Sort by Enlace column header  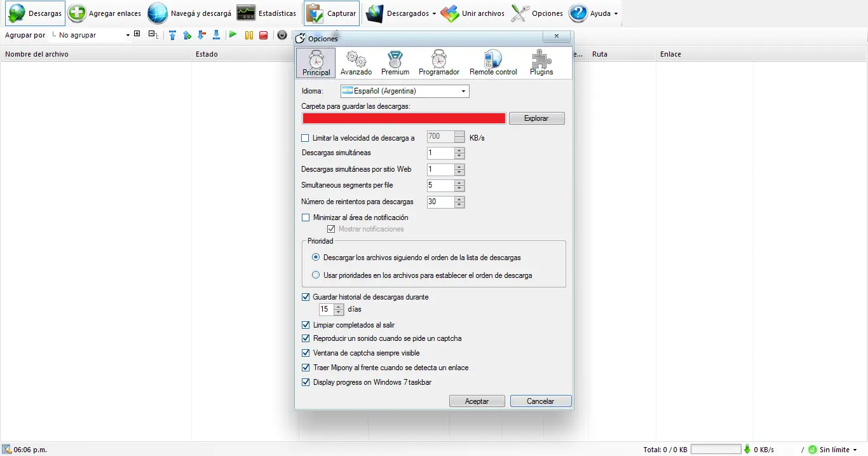click(x=705, y=54)
